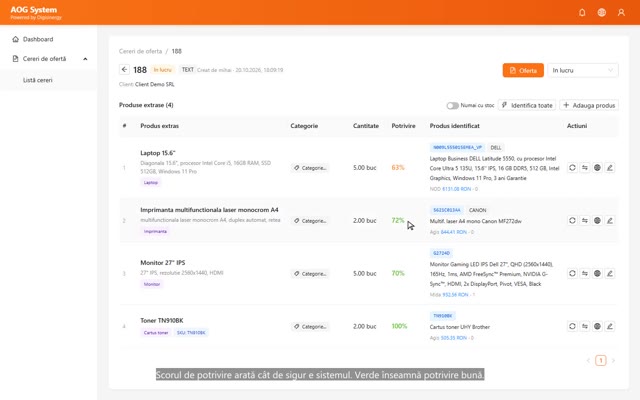Open the language globe menu

pyautogui.click(x=602, y=13)
